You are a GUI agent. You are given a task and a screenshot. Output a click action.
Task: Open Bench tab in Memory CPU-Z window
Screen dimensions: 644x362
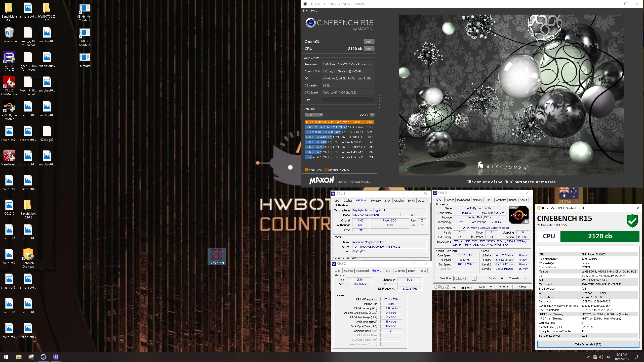click(x=412, y=271)
